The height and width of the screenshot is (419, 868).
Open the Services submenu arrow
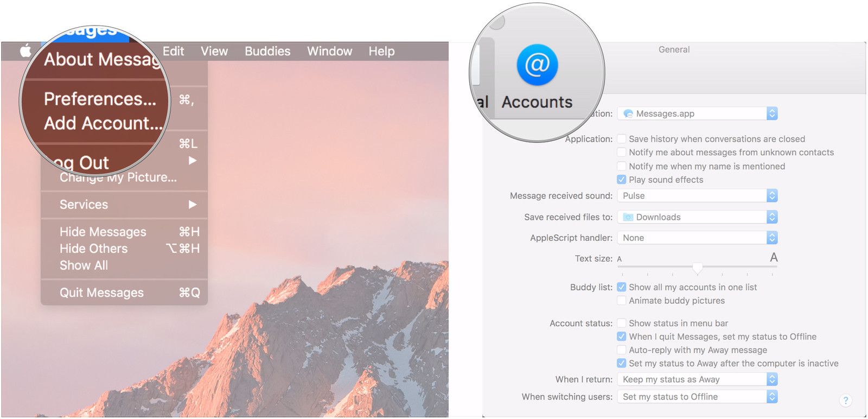[x=193, y=205]
